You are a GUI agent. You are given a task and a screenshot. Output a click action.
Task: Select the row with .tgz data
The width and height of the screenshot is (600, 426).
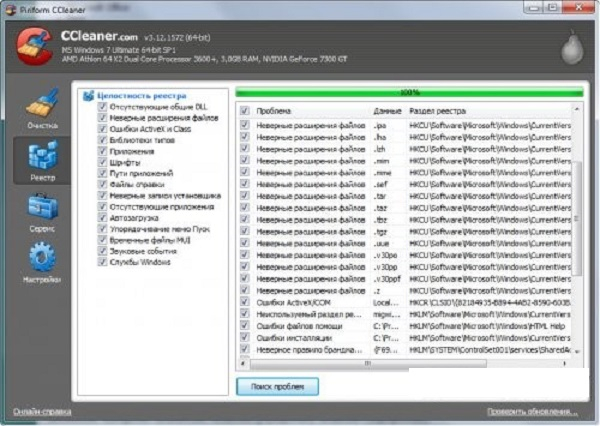pos(405,232)
